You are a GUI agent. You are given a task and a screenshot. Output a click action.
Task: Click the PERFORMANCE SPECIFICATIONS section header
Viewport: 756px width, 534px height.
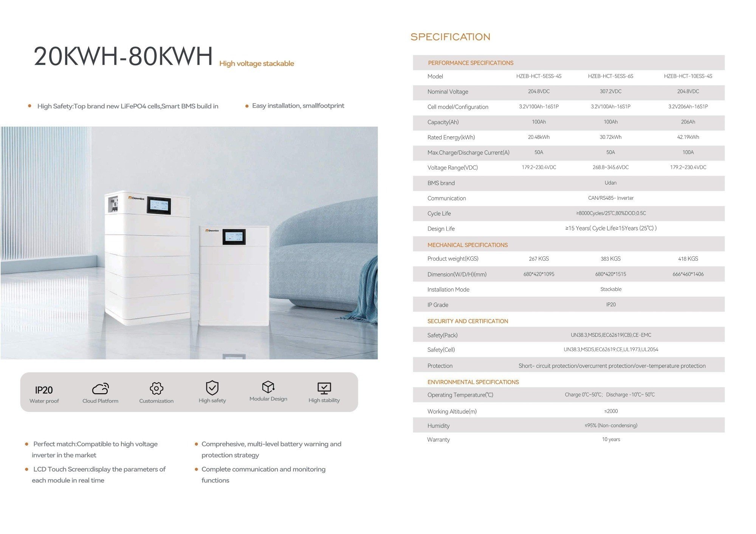(471, 63)
